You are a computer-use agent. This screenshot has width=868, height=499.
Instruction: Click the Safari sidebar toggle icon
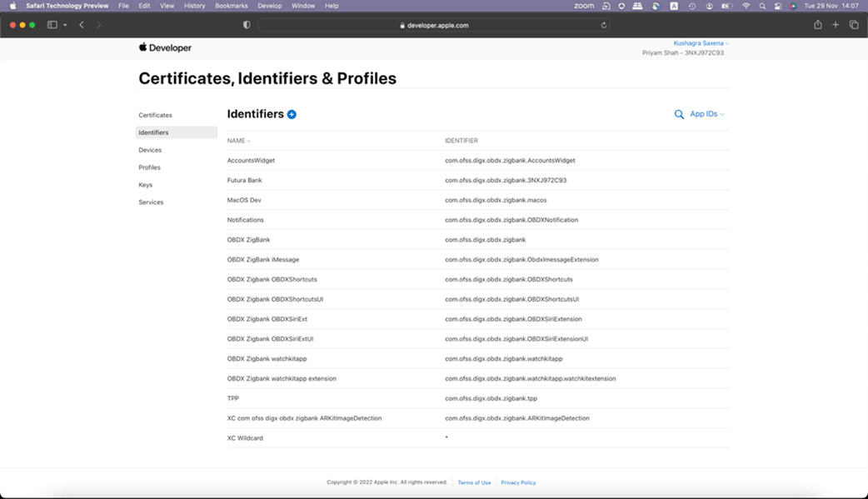(x=52, y=25)
